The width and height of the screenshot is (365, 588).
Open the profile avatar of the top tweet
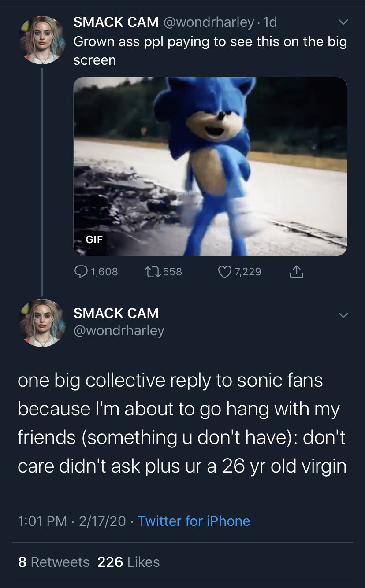42,40
